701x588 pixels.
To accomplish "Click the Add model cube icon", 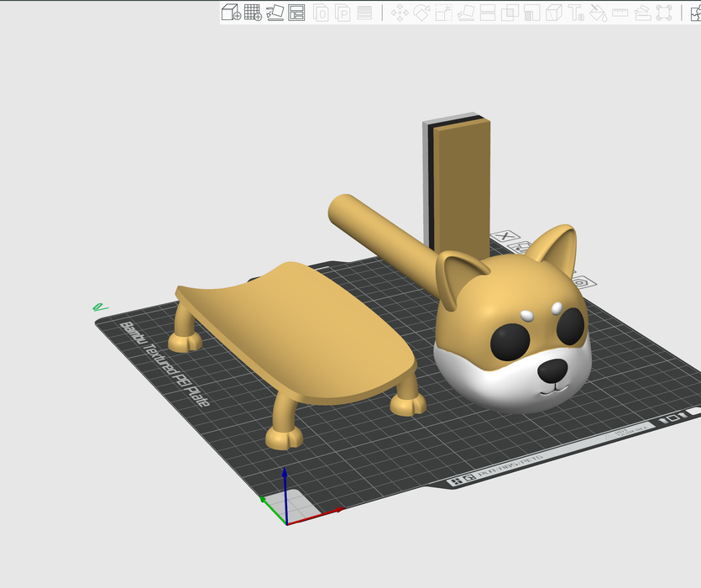I will click(230, 13).
